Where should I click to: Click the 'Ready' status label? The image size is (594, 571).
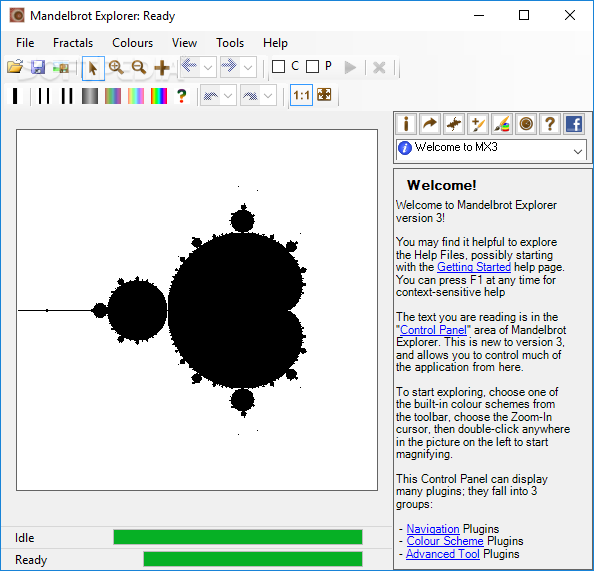click(x=31, y=560)
